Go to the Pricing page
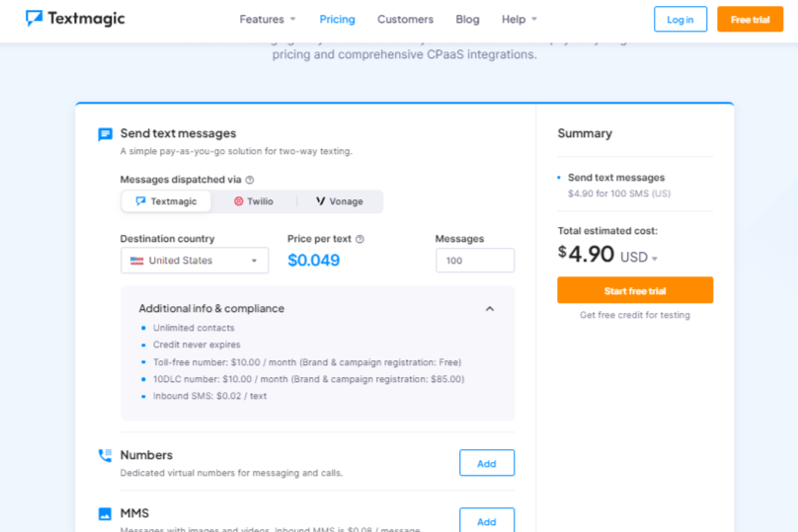This screenshot has height=532, width=798. point(337,20)
